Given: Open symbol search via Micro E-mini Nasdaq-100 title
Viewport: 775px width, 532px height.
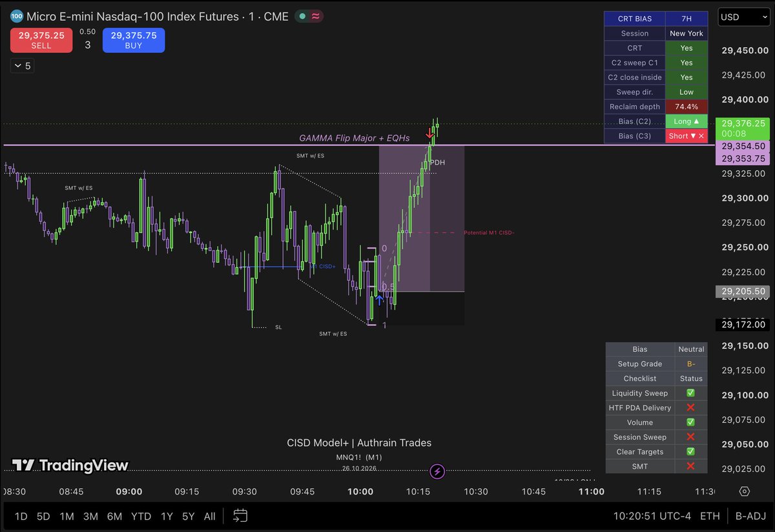Looking at the screenshot, I should point(157,17).
